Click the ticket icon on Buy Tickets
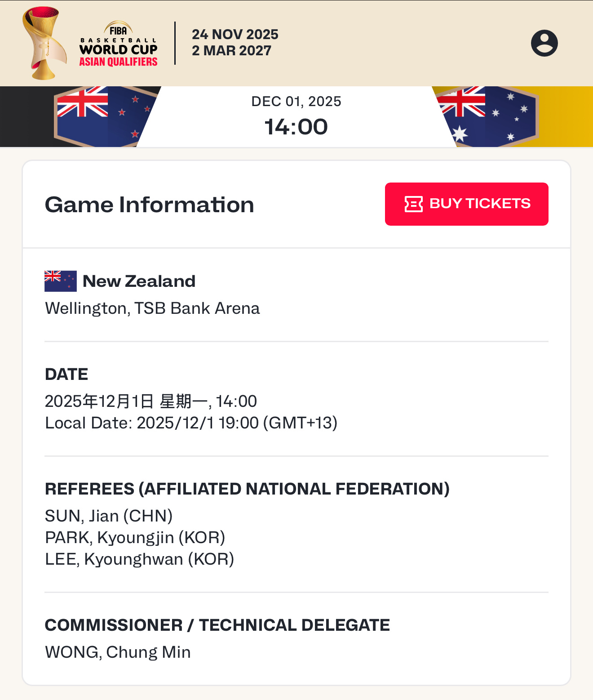Viewport: 593px width, 700px height. coord(413,204)
